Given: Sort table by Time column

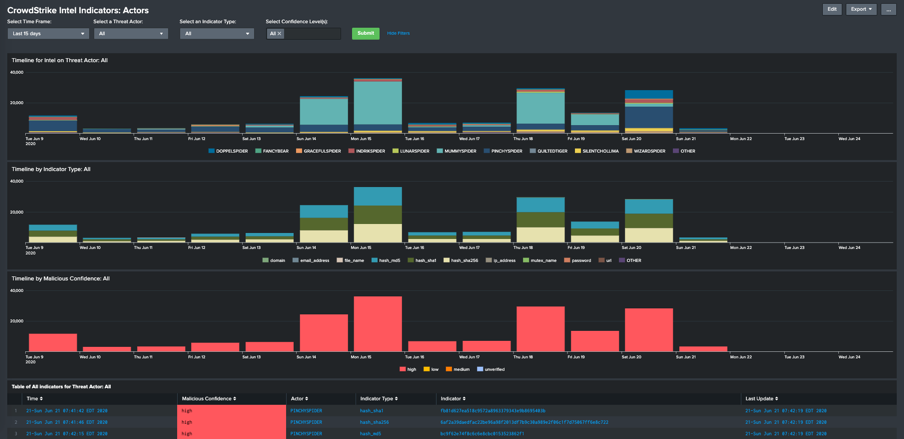Looking at the screenshot, I should pyautogui.click(x=35, y=399).
